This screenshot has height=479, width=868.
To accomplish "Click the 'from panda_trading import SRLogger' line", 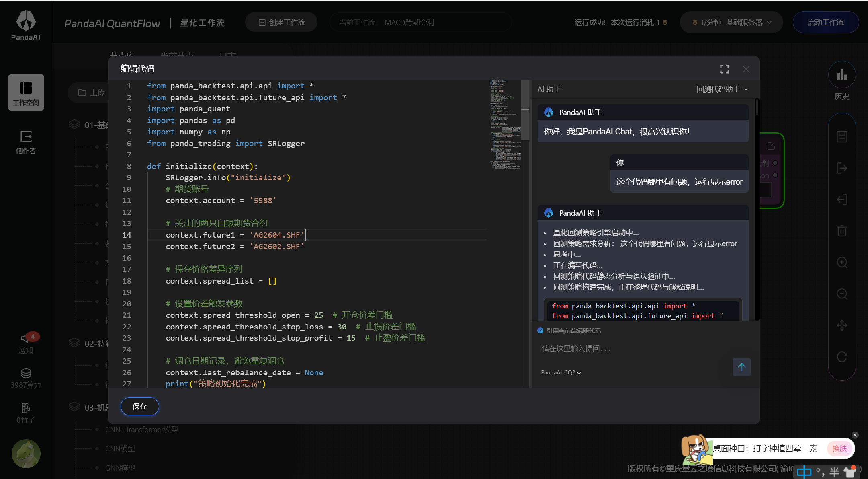I will (226, 144).
